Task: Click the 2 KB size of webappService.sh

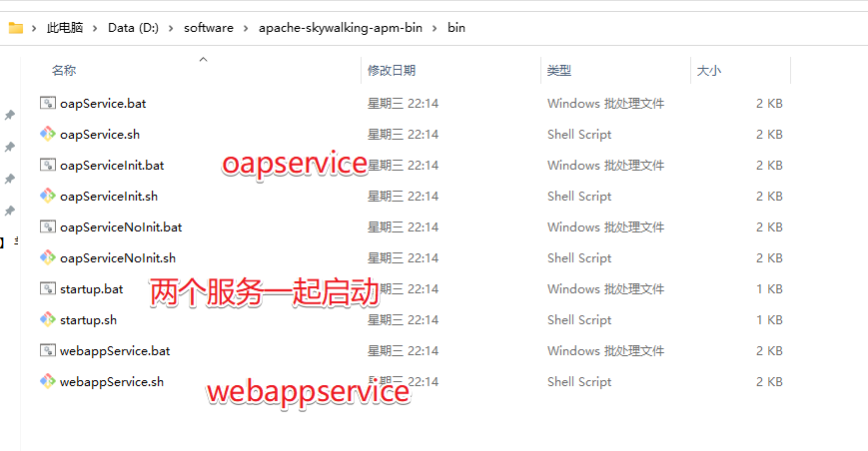Action: [769, 382]
